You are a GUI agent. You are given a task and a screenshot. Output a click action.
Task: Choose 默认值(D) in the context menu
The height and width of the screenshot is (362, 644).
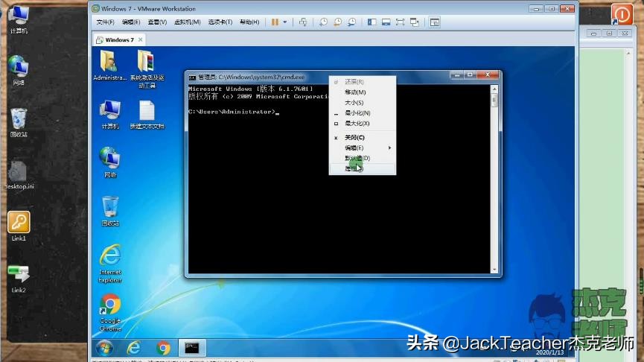coord(363,158)
